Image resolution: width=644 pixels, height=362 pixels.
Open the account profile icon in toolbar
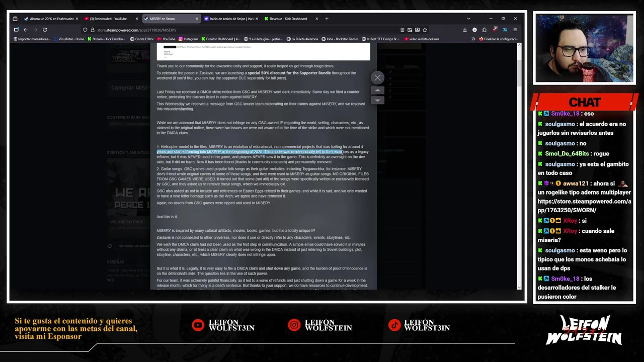(474, 30)
